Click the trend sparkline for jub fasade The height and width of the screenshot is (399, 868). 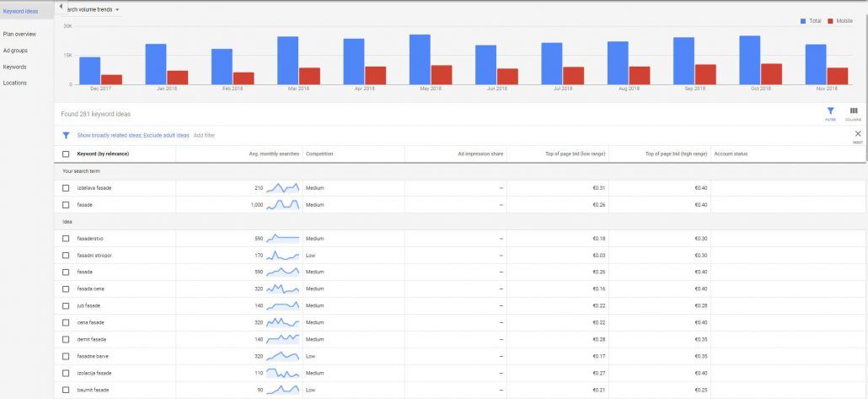pyautogui.click(x=282, y=305)
